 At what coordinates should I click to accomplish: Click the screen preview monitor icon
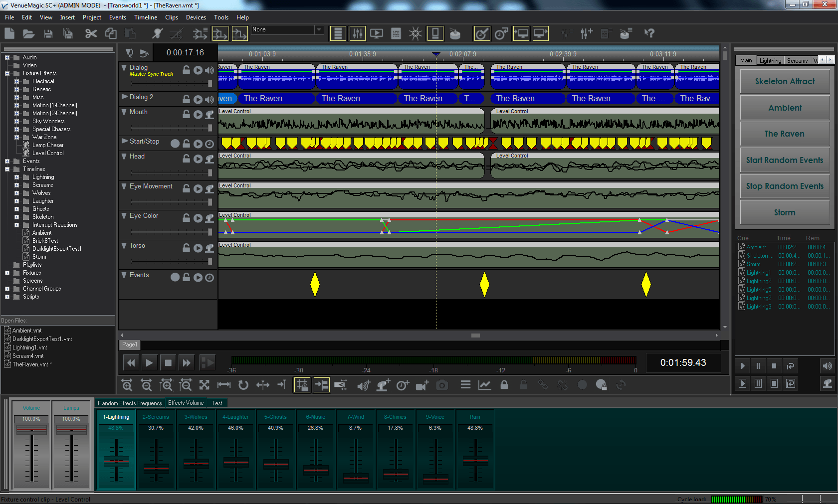tap(377, 33)
